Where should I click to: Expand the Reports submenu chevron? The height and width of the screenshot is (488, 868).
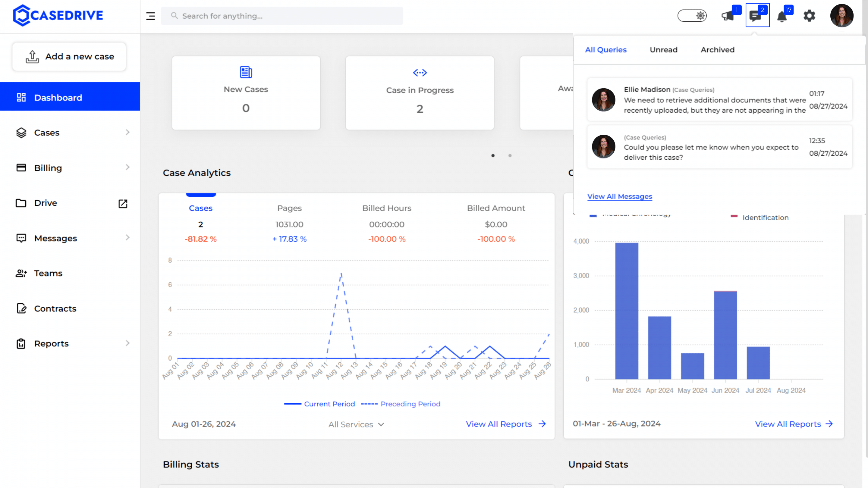128,343
